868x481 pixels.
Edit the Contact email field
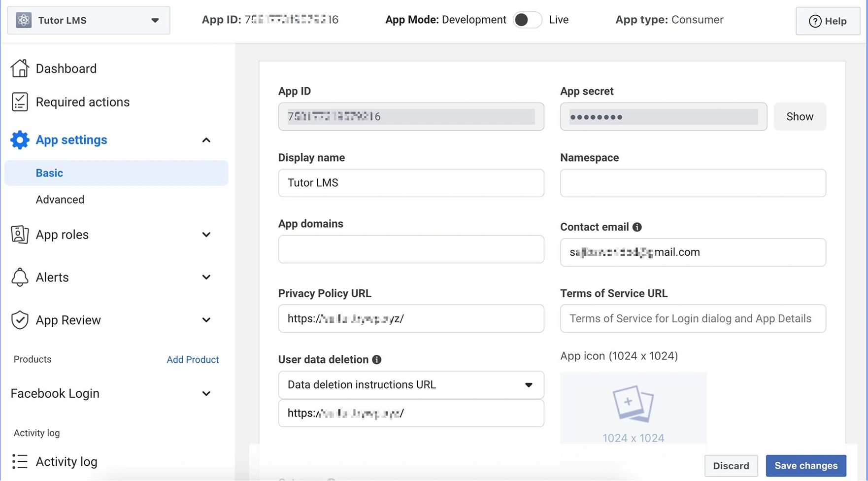[x=693, y=252]
